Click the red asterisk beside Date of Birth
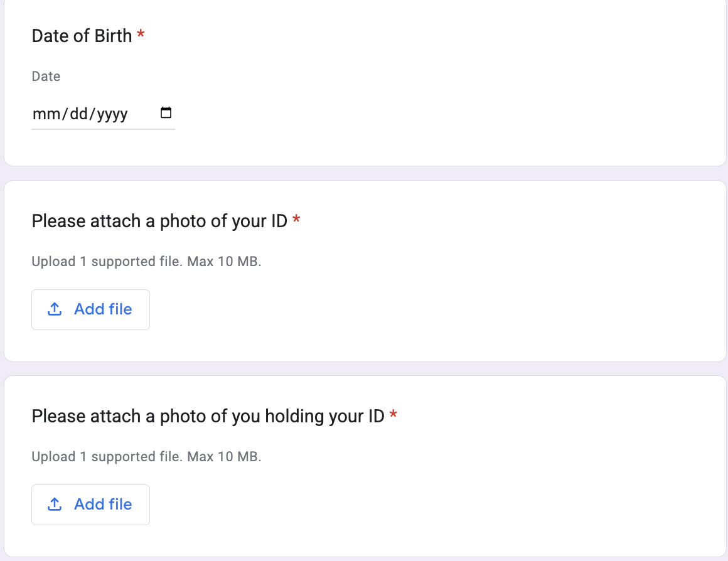 coord(141,34)
